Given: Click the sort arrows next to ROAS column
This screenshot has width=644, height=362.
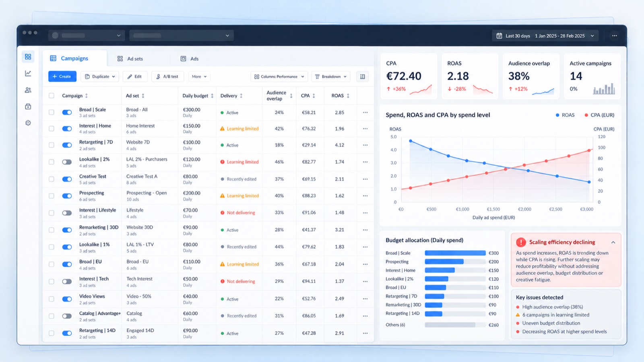Looking at the screenshot, I should click(x=348, y=96).
